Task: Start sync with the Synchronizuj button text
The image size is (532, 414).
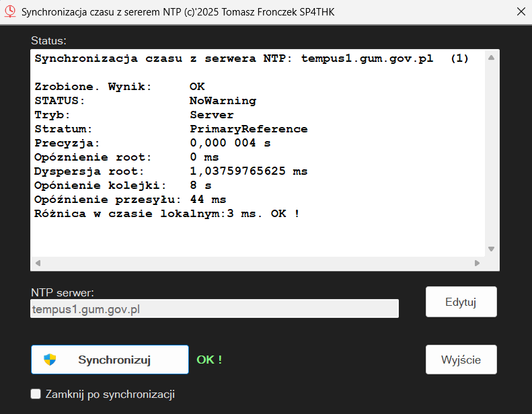Action: click(114, 360)
